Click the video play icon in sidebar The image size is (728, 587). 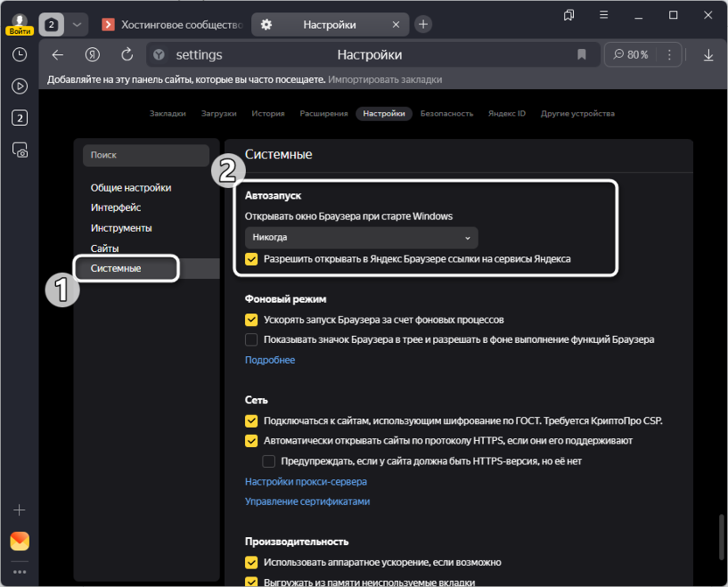coord(19,86)
